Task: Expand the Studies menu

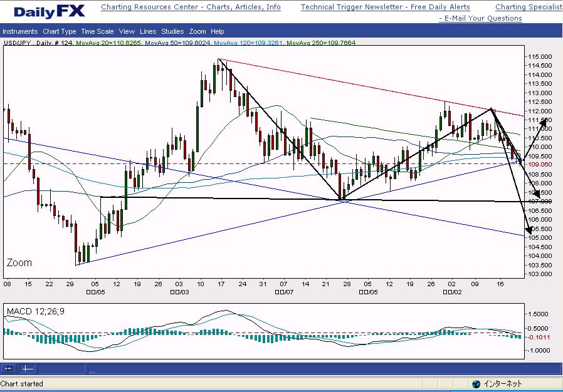Action: [172, 31]
